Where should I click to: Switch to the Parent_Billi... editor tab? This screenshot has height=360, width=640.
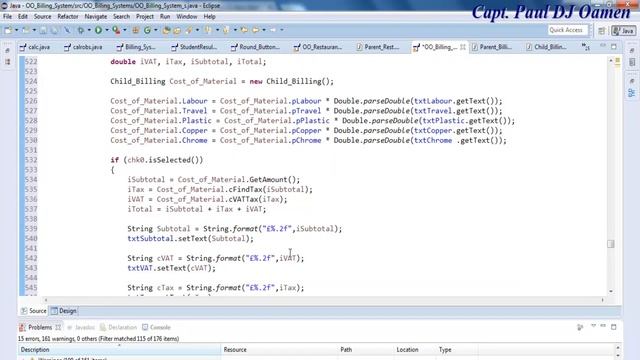(492, 47)
